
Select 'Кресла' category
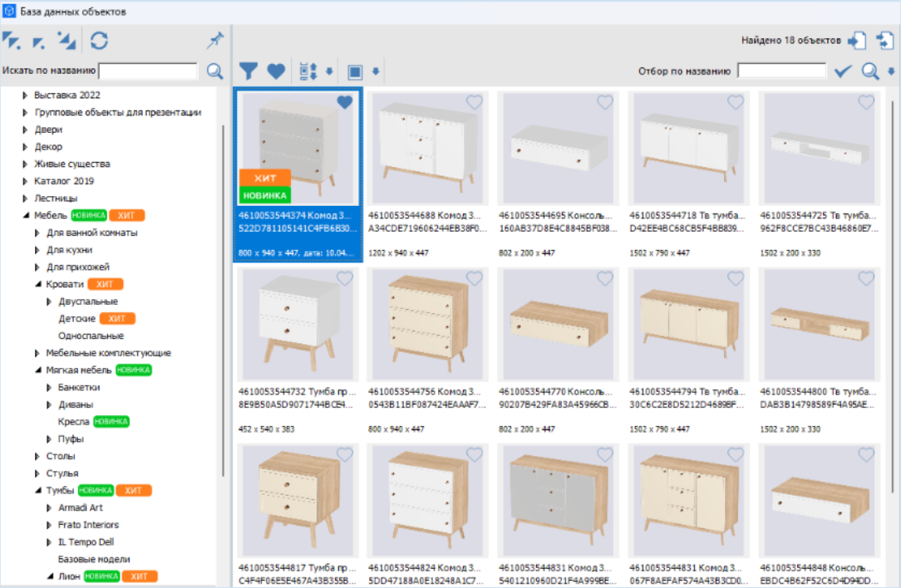(x=73, y=422)
